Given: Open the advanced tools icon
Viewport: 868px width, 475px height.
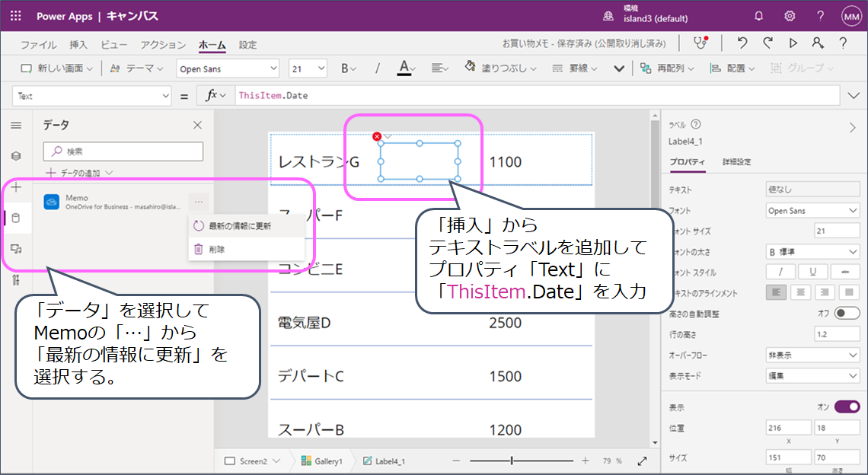Looking at the screenshot, I should pos(16,280).
